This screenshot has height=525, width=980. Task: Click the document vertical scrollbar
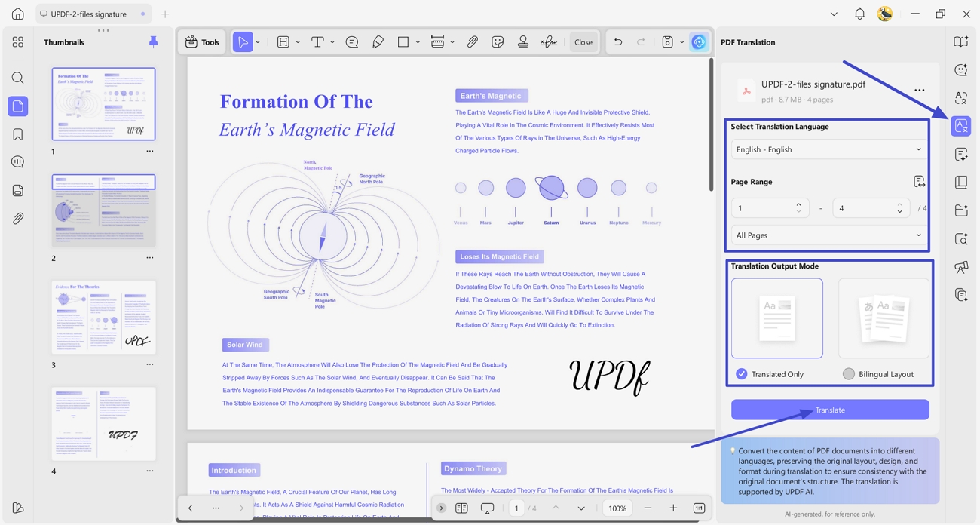[x=710, y=125]
